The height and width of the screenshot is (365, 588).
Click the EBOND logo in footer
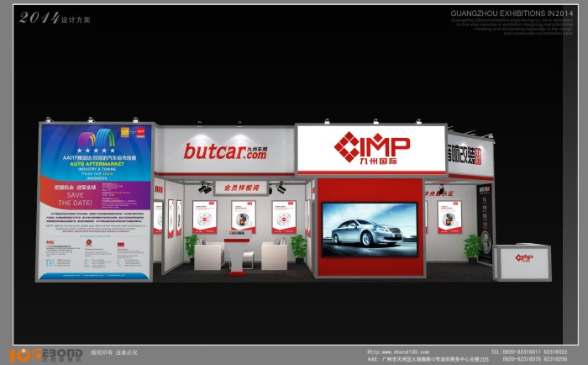[x=46, y=355]
